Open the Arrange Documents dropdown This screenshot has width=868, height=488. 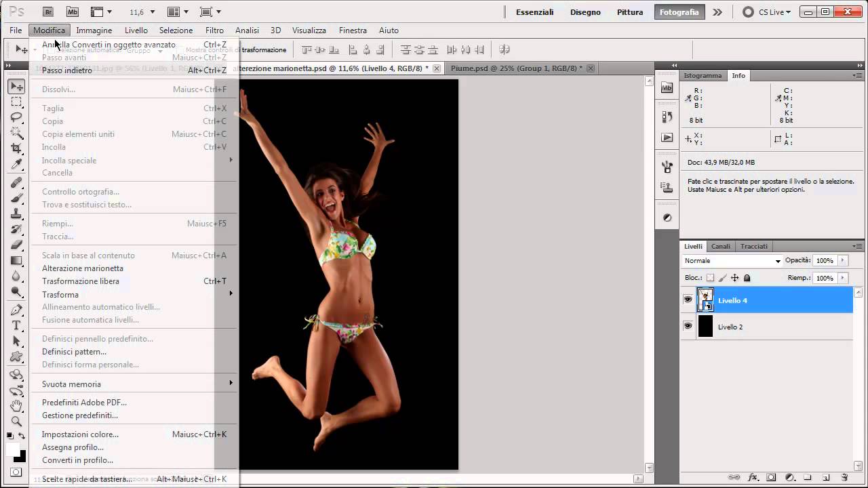(x=178, y=12)
